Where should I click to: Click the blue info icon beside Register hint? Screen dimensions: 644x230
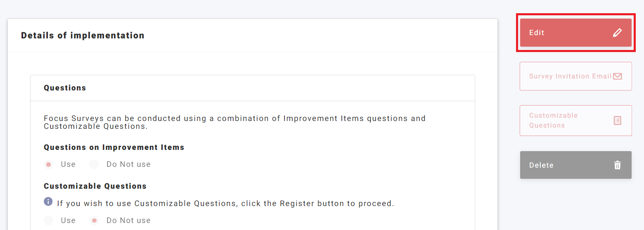[48, 202]
